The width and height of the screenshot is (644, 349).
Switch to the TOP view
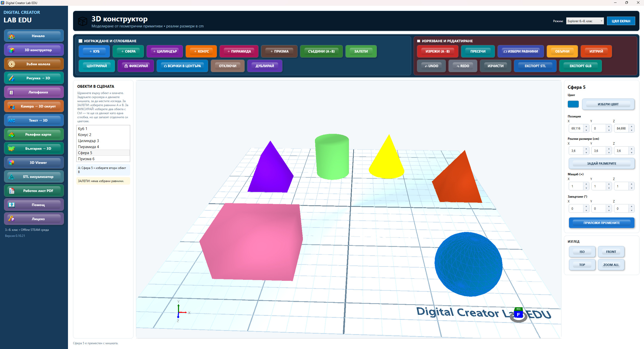[x=582, y=265]
